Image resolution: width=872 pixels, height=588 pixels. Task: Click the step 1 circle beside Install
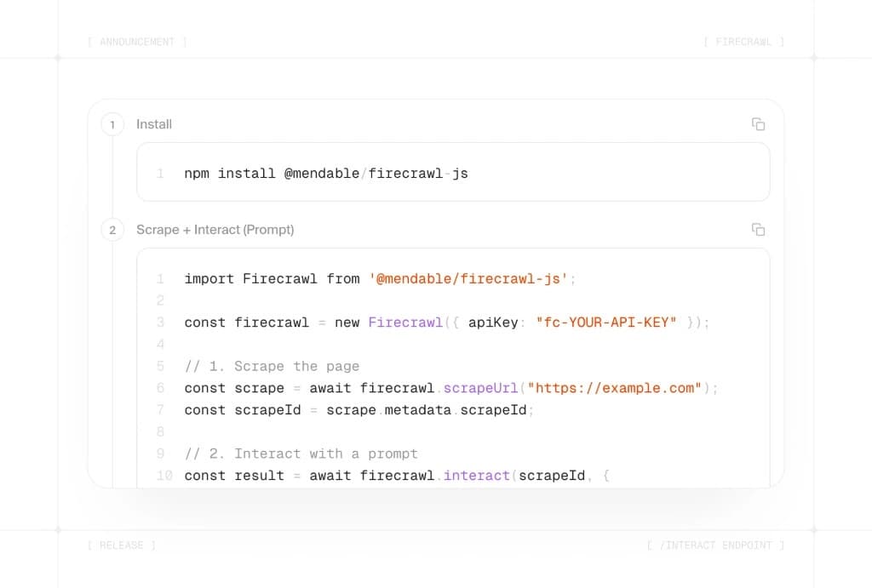(112, 124)
